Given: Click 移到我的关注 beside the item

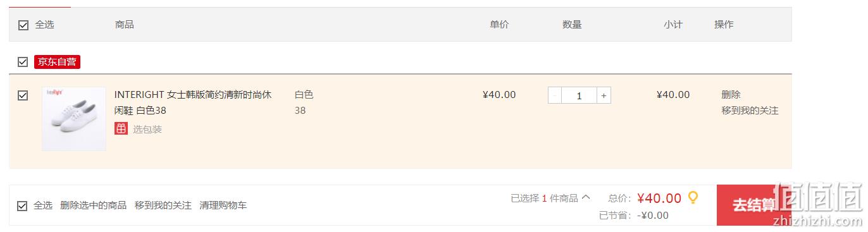Looking at the screenshot, I should pyautogui.click(x=750, y=111).
